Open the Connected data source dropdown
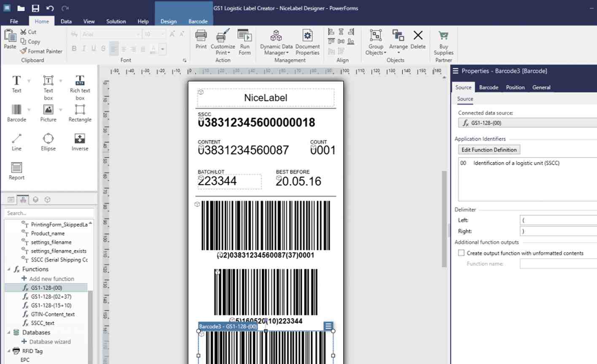This screenshot has width=597, height=364. tap(527, 123)
